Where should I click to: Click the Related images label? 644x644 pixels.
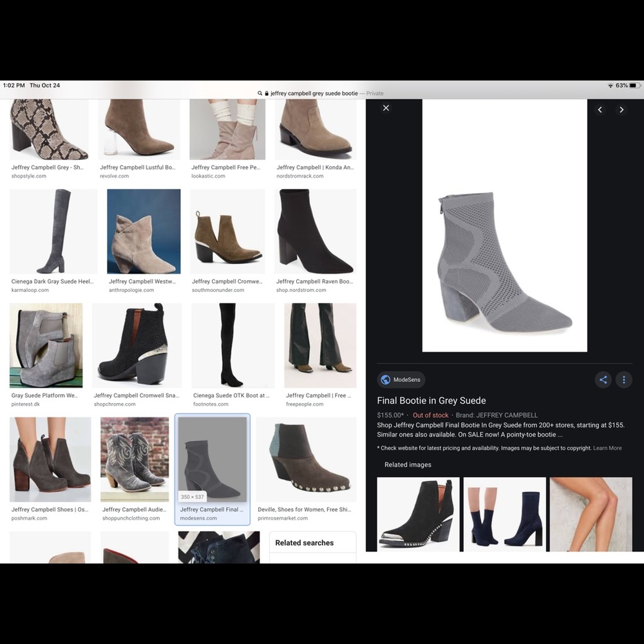[408, 464]
